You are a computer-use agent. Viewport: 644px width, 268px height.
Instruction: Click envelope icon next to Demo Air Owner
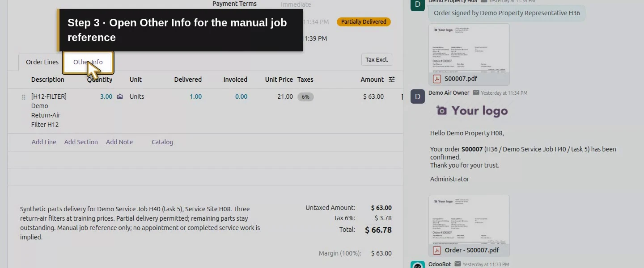(x=476, y=93)
